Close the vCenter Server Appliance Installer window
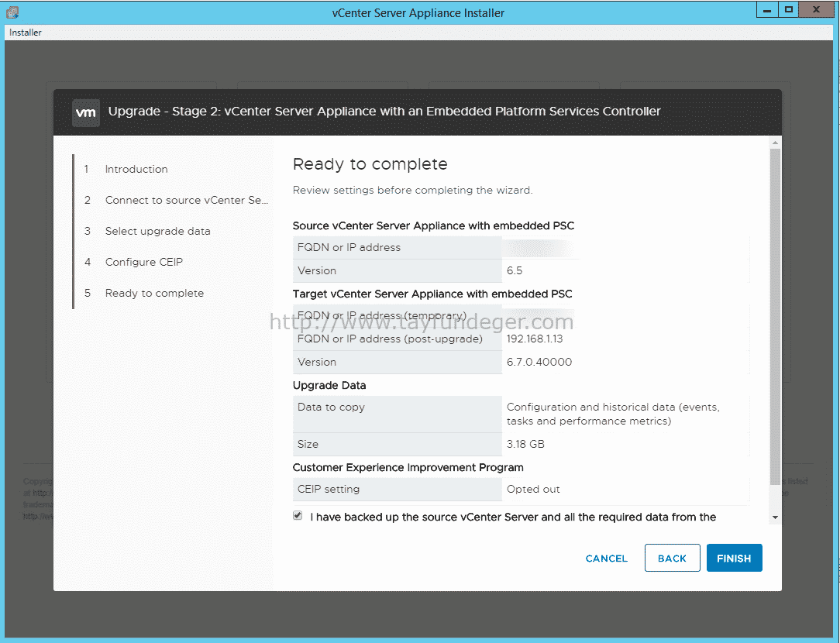 tap(816, 9)
